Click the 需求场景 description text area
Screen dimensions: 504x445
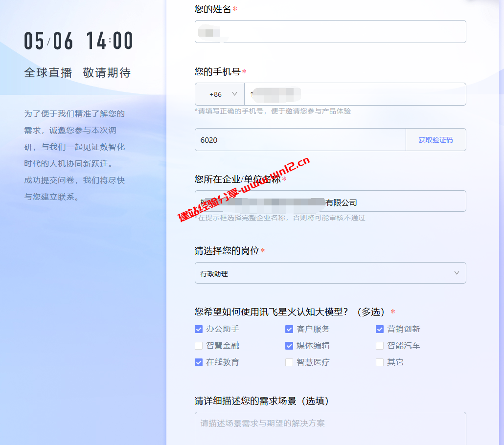tap(330, 428)
